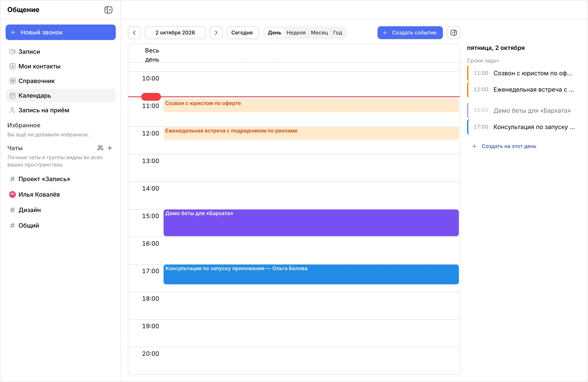This screenshot has height=382, width=588.
Task: Open blue Консультация по запуску приложения event
Action: click(311, 274)
